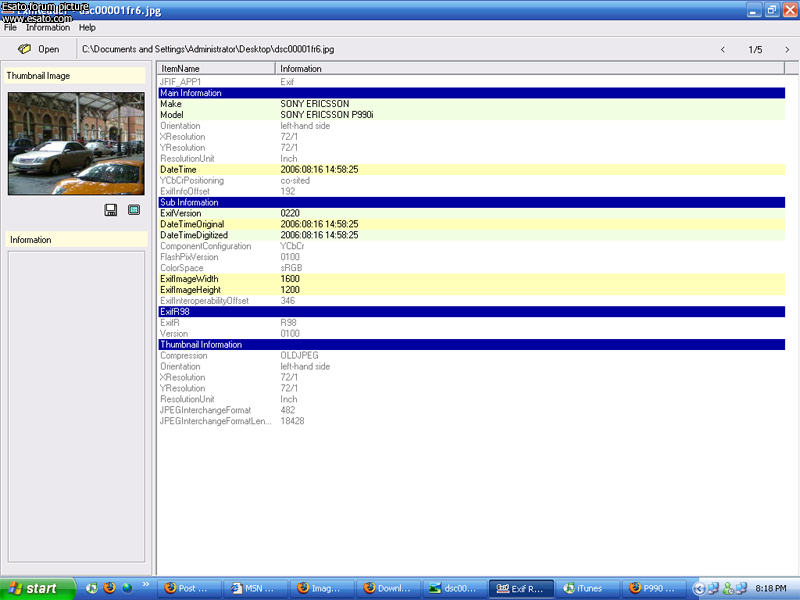Click the first green quick launch icon
This screenshot has width=800, height=600.
pos(91,588)
